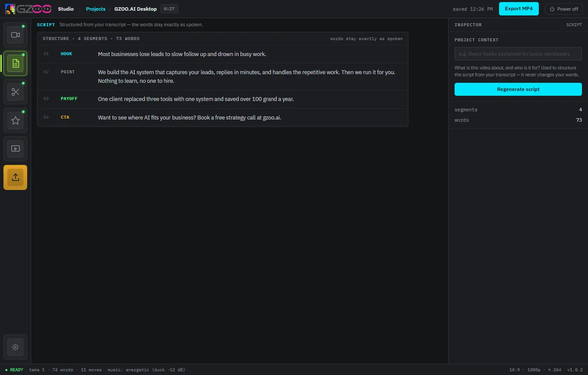Click the Power off button
The width and height of the screenshot is (588, 375).
tap(564, 9)
